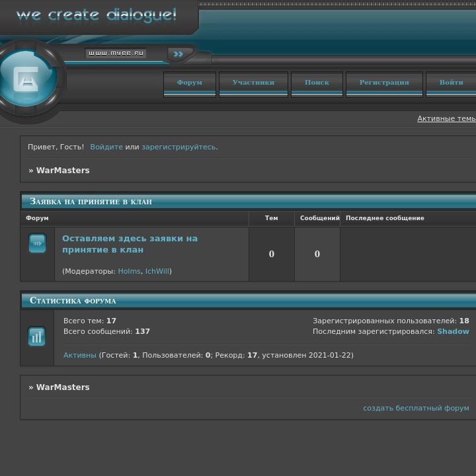Click the зарегистрируйтесь link
The height and width of the screenshot is (476, 476).
tap(178, 147)
